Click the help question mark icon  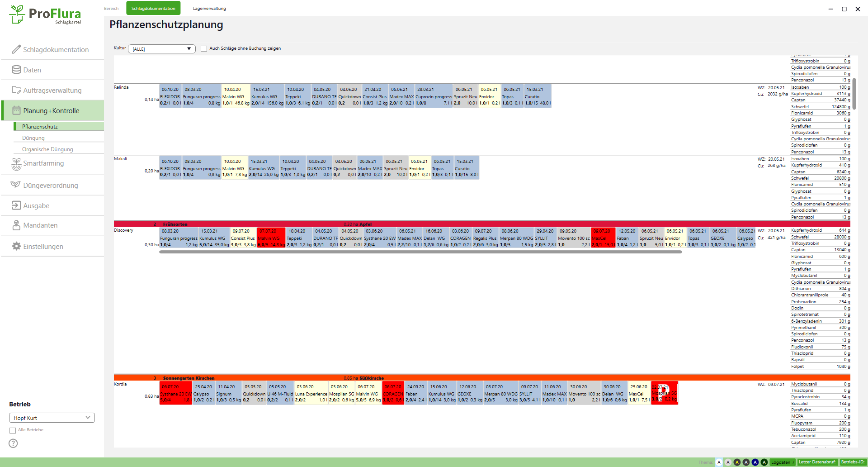(13, 443)
